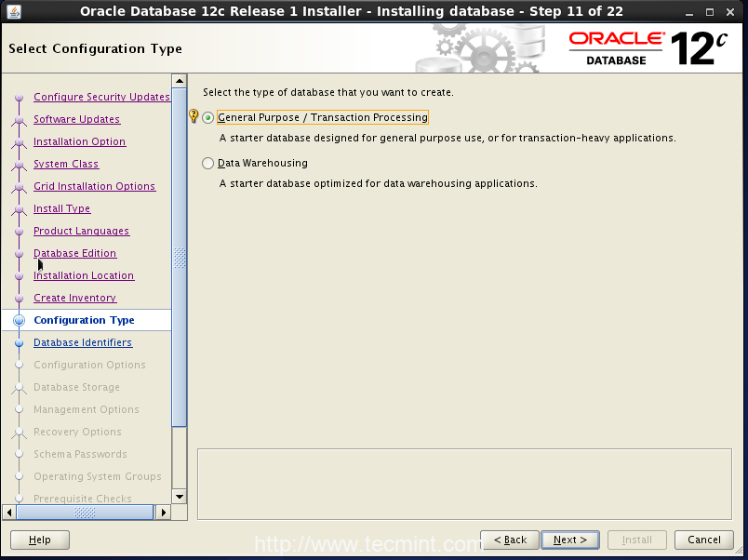Click the sidebar scroll up arrow
Viewport: 748px width, 560px height.
click(x=180, y=81)
